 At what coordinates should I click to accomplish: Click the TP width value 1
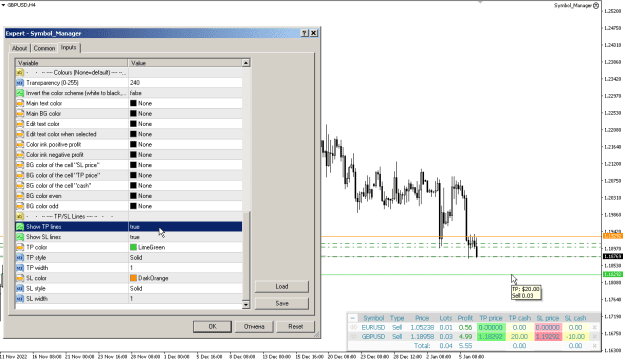point(185,268)
